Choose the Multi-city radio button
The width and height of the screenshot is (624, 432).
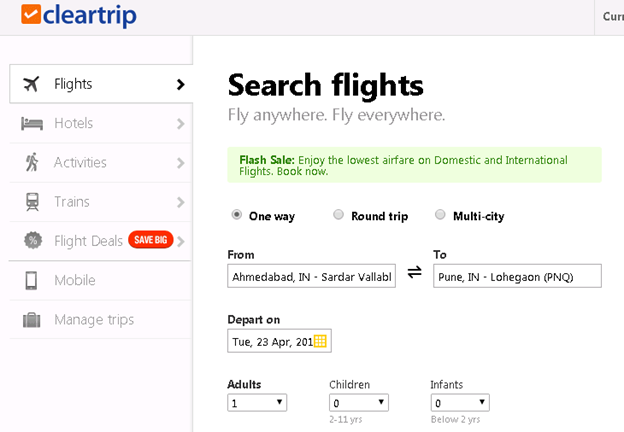[x=441, y=215]
